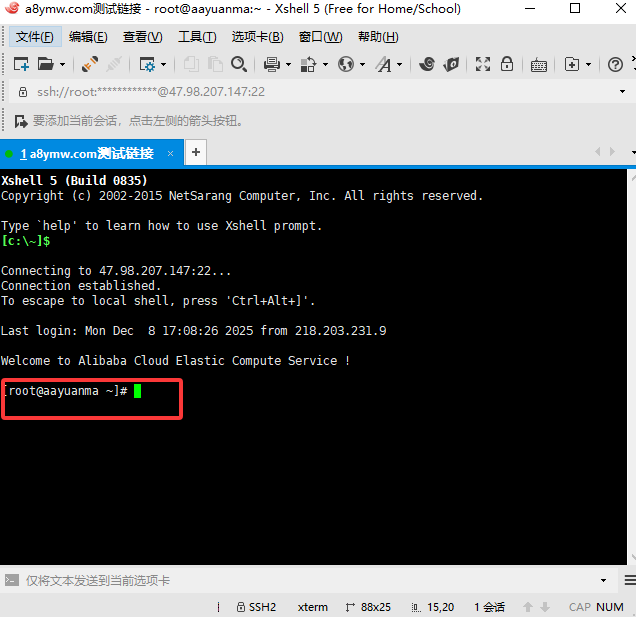
Task: Toggle full screen mode icon
Action: tap(483, 64)
